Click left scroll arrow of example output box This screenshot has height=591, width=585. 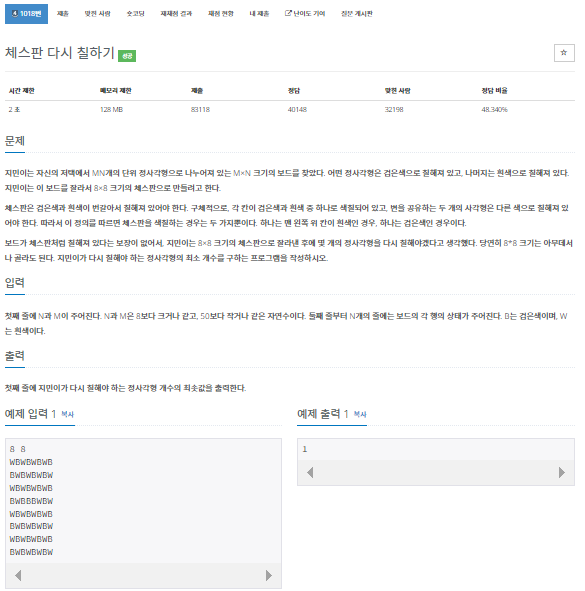click(310, 472)
